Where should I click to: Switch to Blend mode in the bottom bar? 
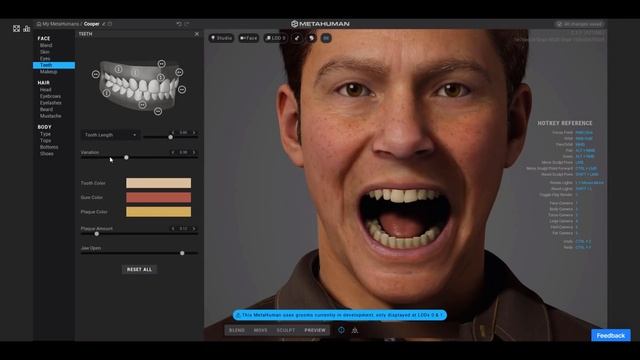(x=237, y=330)
